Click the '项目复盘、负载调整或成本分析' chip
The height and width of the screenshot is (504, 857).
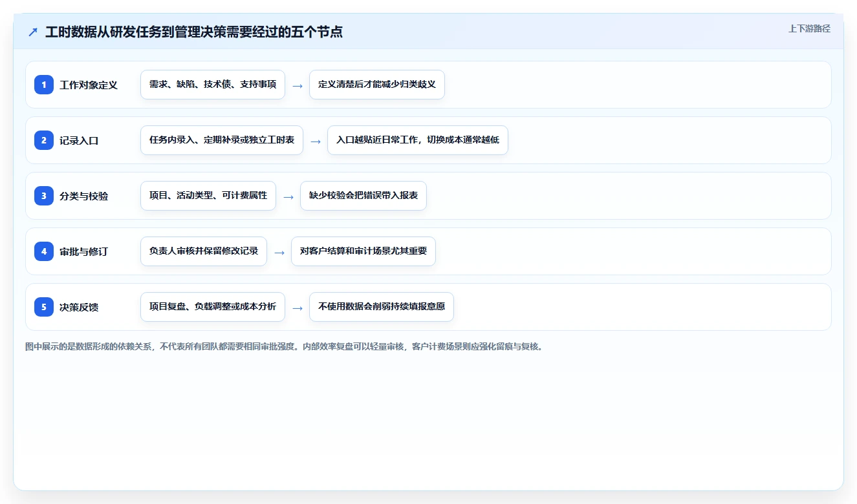[213, 307]
